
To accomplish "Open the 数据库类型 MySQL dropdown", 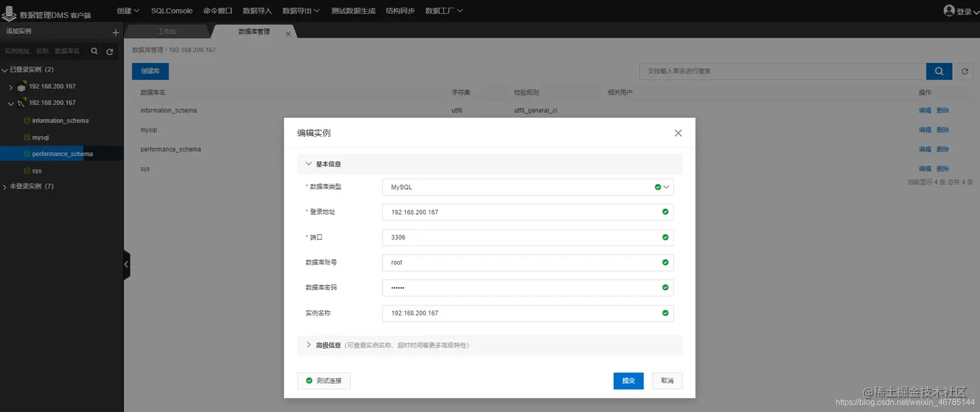I will [x=668, y=187].
